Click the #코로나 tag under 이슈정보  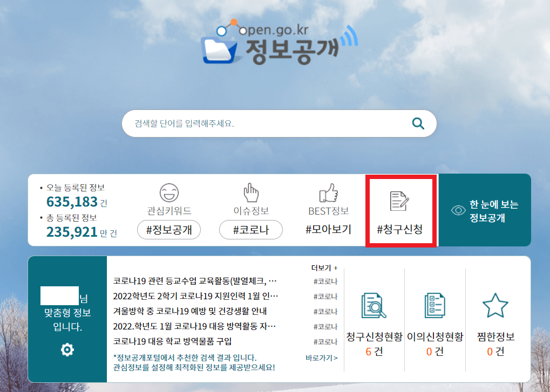click(x=250, y=230)
